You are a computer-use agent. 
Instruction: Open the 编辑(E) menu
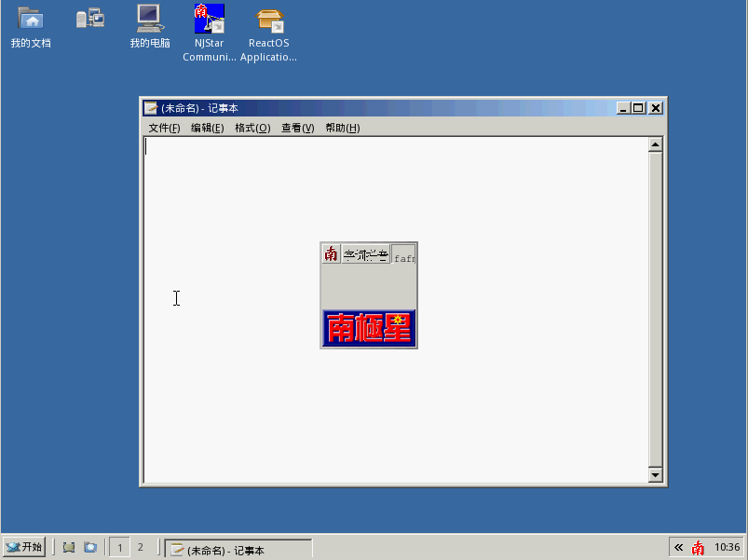(x=208, y=128)
